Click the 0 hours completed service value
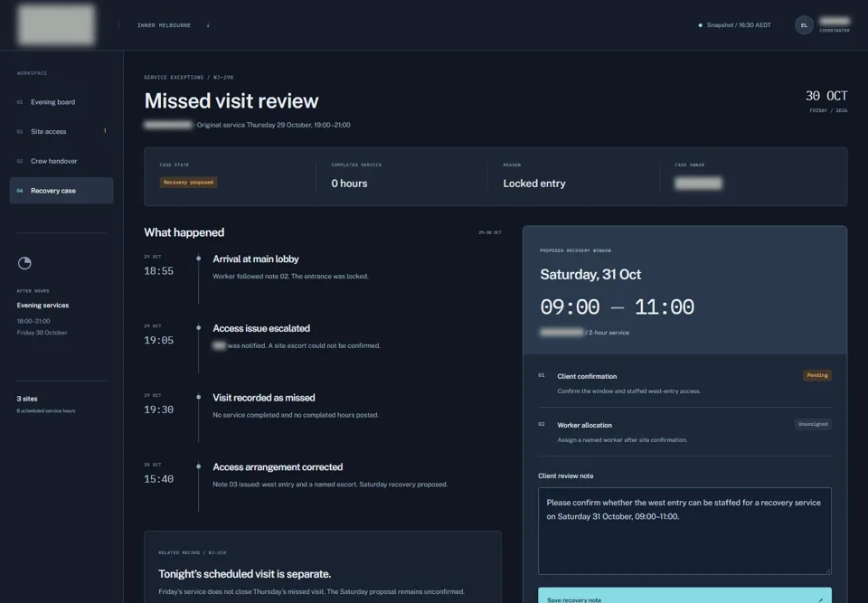This screenshot has height=603, width=868. point(349,184)
